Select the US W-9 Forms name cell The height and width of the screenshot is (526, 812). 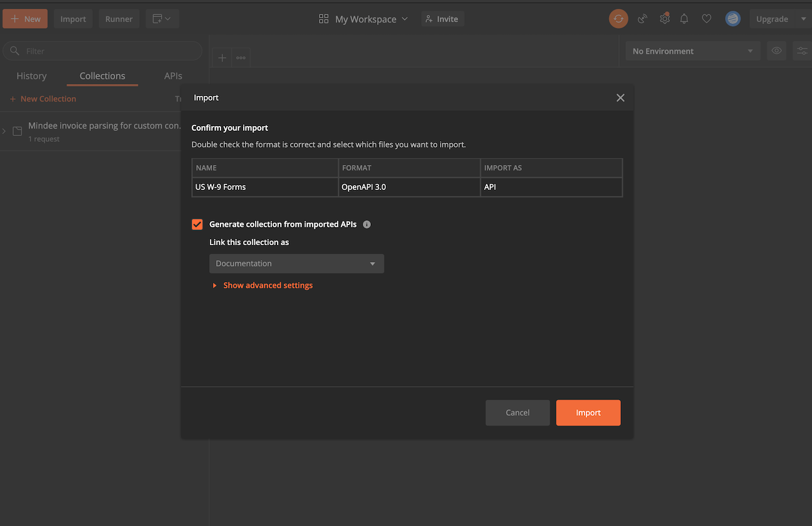click(x=265, y=187)
